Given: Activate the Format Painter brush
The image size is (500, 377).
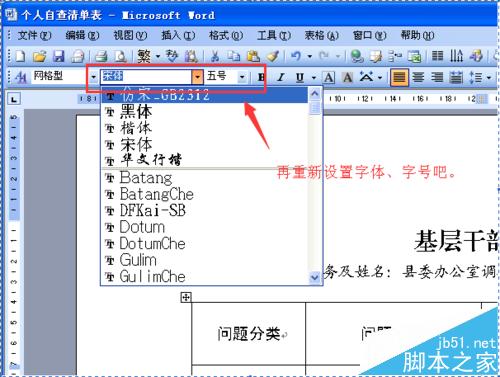Looking at the screenshot, I should 273,56.
